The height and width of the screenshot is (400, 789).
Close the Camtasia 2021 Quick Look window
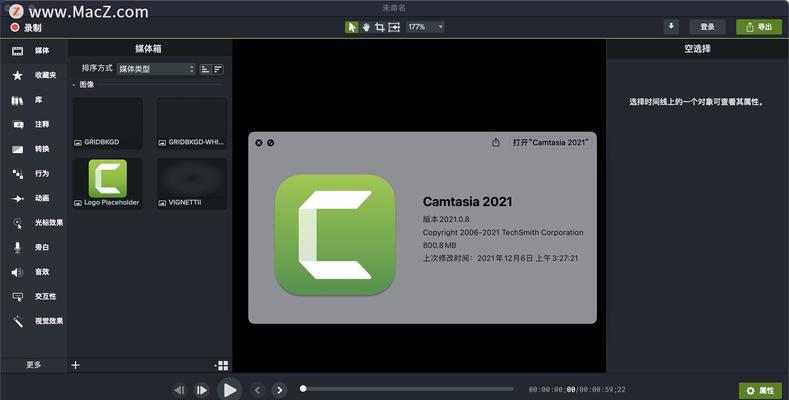point(259,143)
